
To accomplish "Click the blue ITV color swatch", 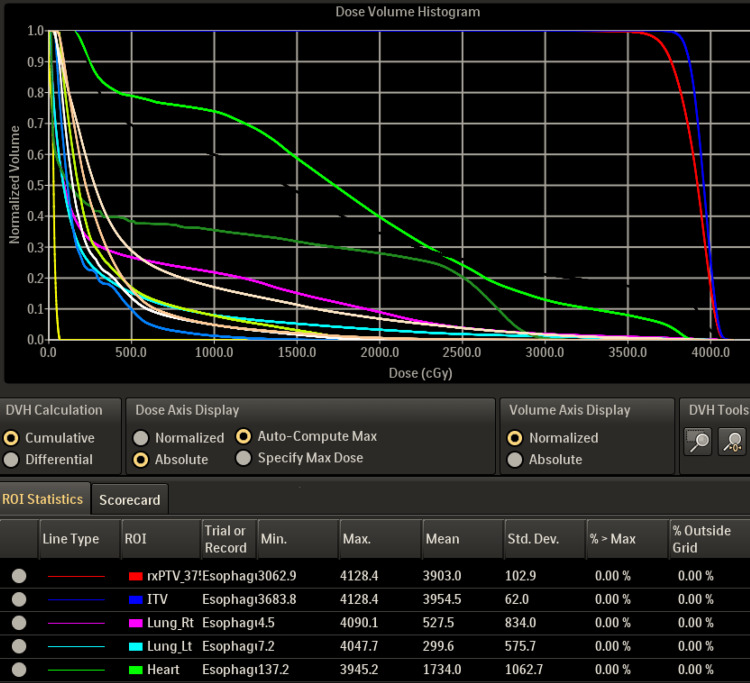I will click(136, 599).
